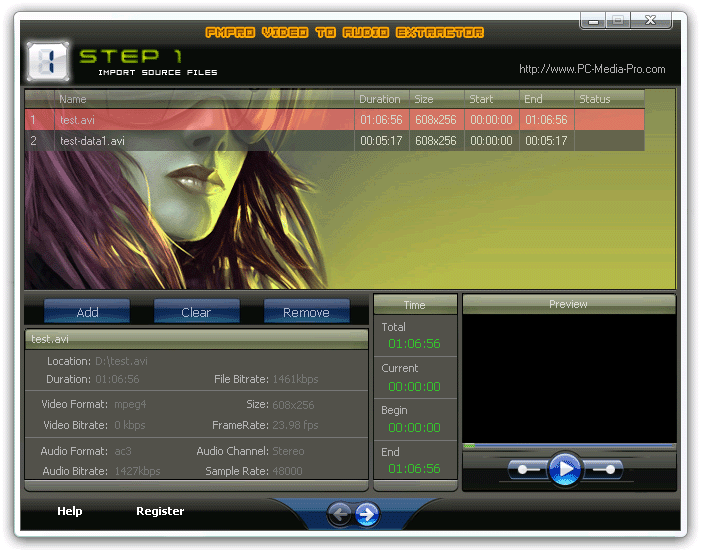Sort by the Name column header
701x550 pixels.
click(204, 99)
